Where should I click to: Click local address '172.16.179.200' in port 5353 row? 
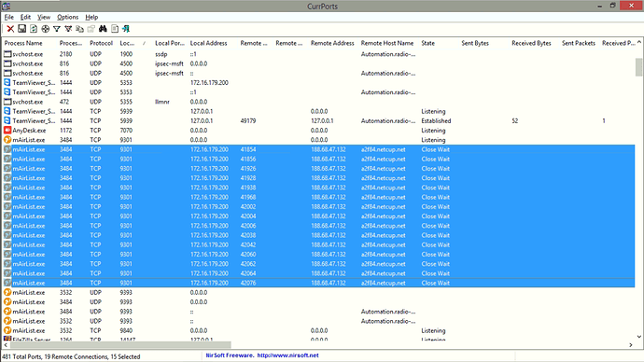pyautogui.click(x=209, y=82)
